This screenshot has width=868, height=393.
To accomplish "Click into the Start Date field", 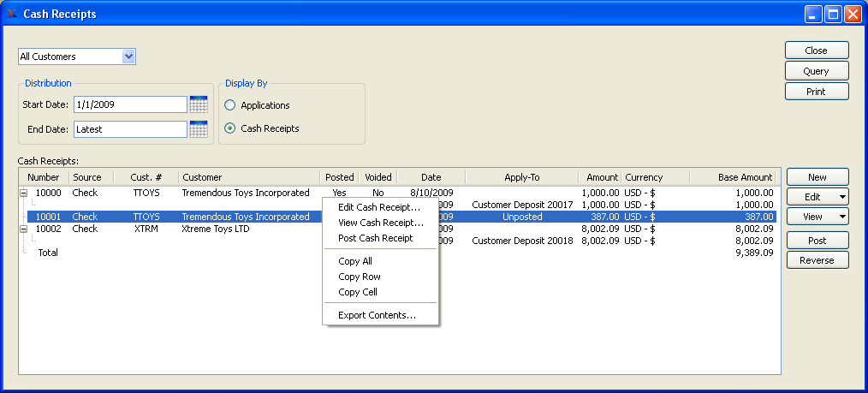I will [x=129, y=104].
